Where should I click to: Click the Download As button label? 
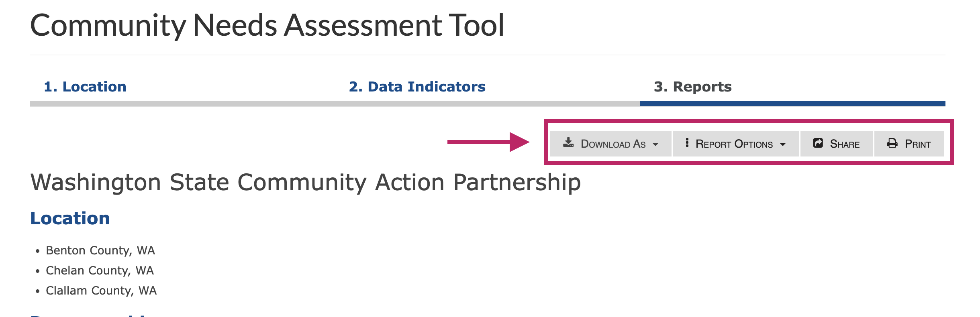point(613,144)
